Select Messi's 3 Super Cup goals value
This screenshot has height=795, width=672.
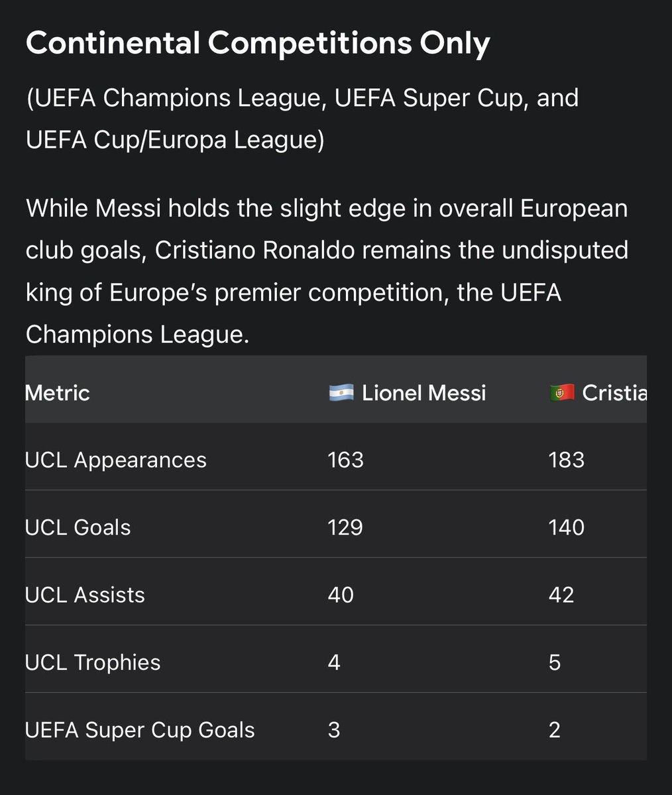pos(334,730)
